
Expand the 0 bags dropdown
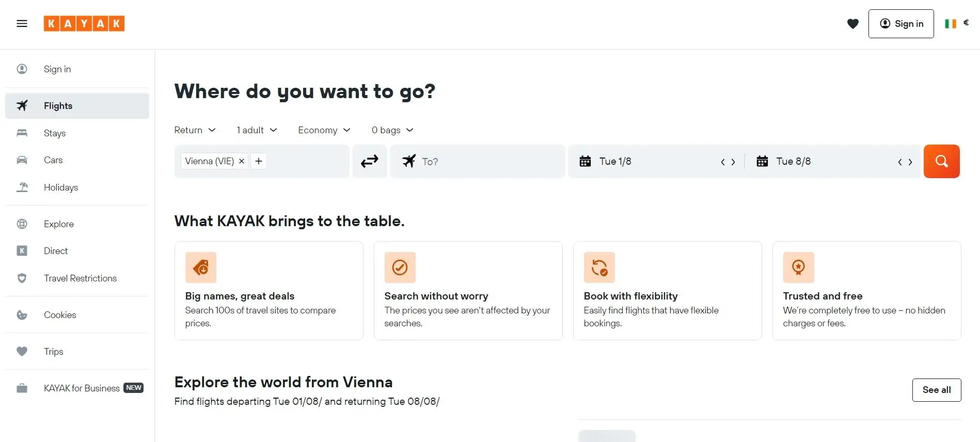392,130
